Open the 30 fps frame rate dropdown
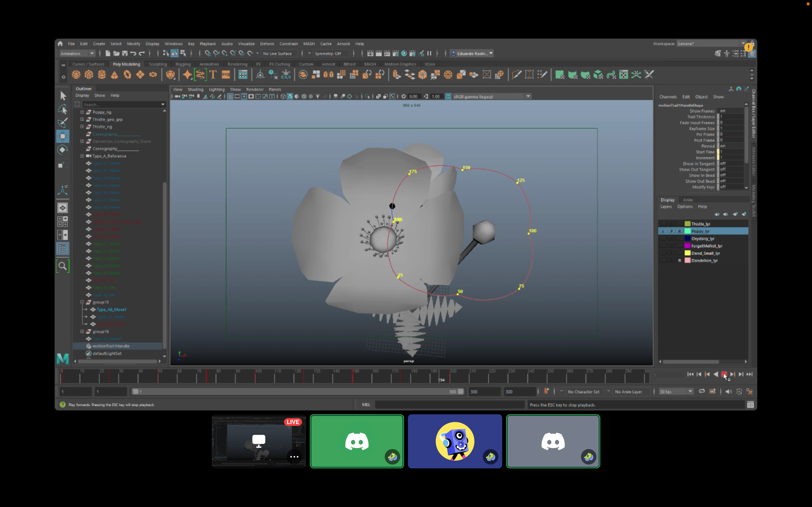This screenshot has height=507, width=812. [x=690, y=391]
